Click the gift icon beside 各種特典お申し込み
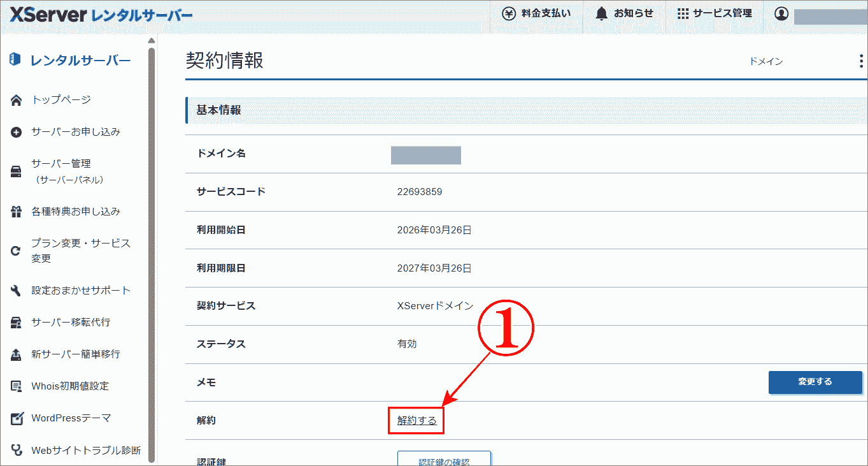Image resolution: width=868 pixels, height=466 pixels. (17, 212)
